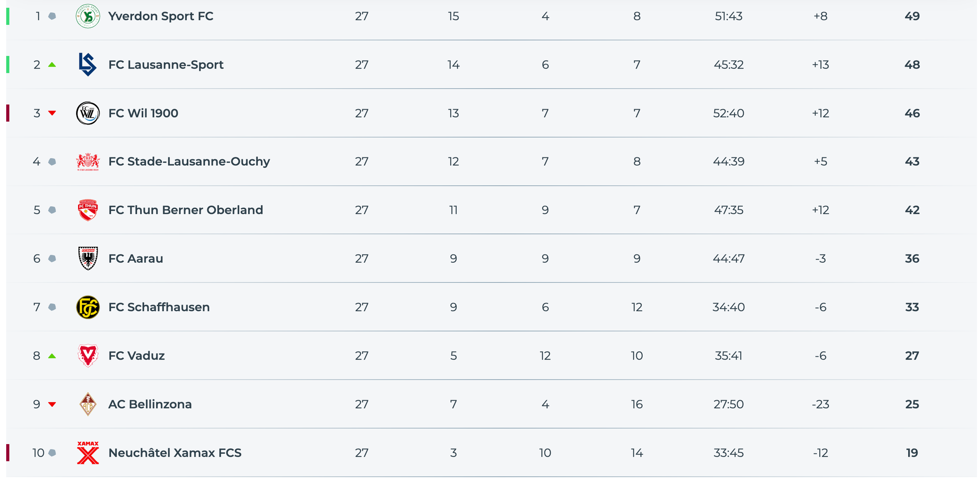This screenshot has width=980, height=481.
Task: Click the unchanged-position dot beside FC Schaffhausen
Action: point(52,307)
